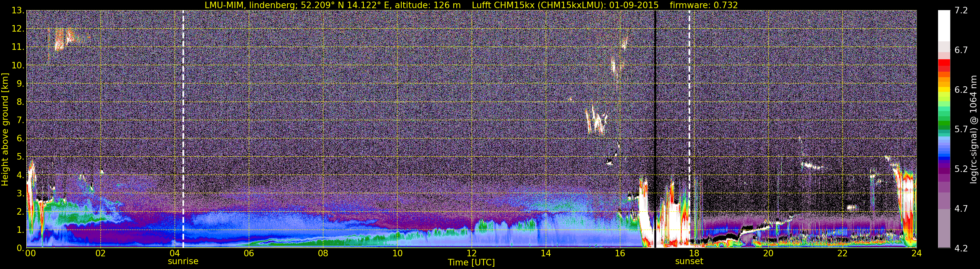This screenshot has width=980, height=269.
Task: Click the dashed white sunset marker line
Action: coord(689,129)
